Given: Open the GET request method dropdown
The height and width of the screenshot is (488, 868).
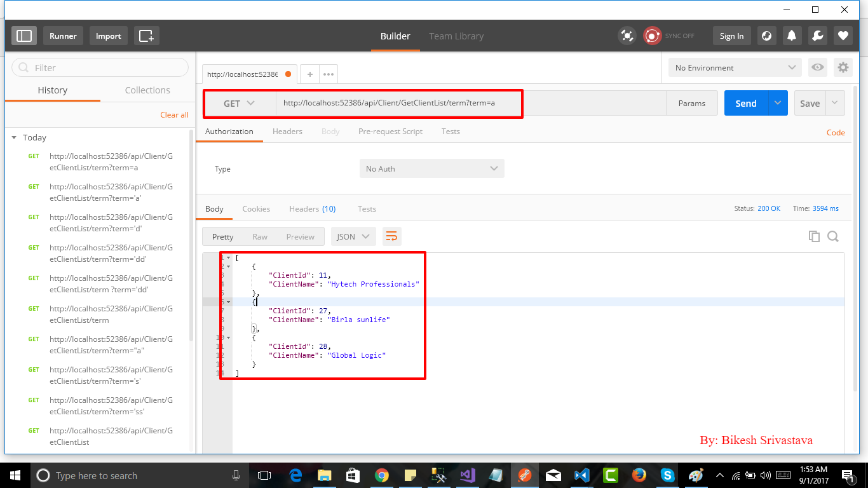Looking at the screenshot, I should (x=240, y=102).
